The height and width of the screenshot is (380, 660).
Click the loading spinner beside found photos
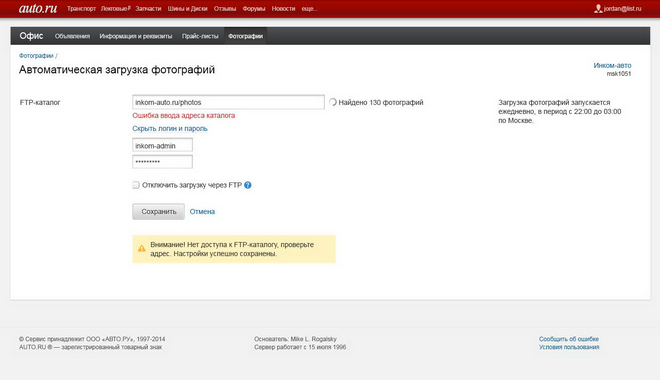(x=333, y=102)
